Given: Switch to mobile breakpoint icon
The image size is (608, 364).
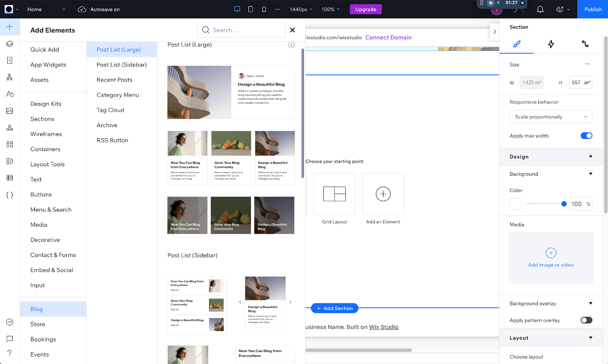Looking at the screenshot, I should pos(264,9).
